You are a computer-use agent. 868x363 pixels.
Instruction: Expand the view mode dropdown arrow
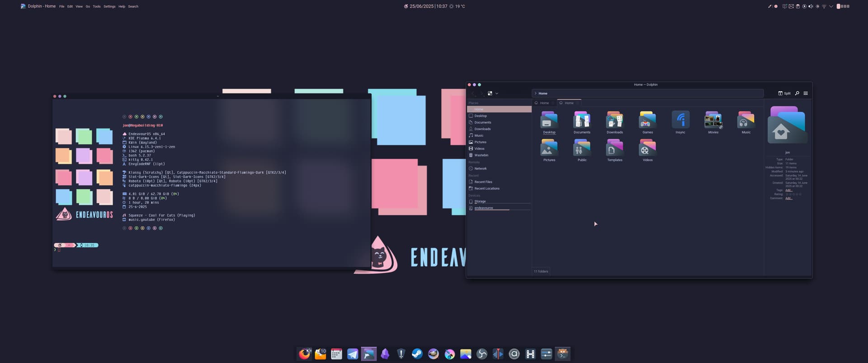coord(497,93)
